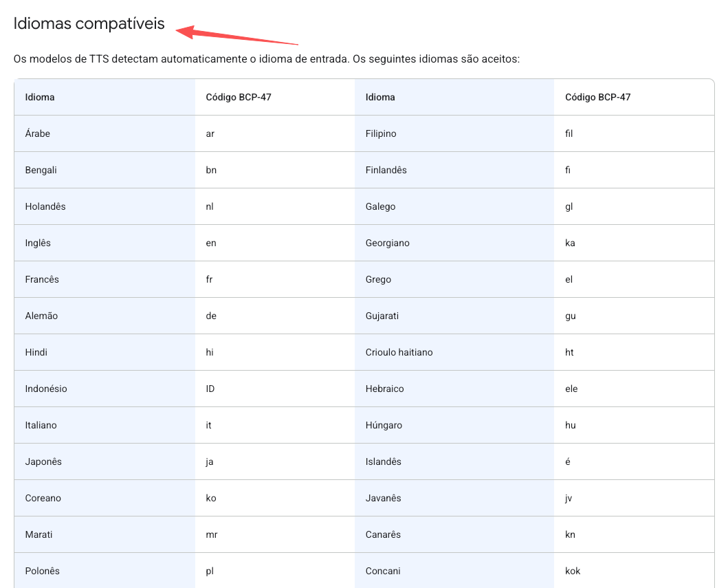The image size is (728, 588).
Task: Select the 'Polonês' cell
Action: pyautogui.click(x=104, y=571)
